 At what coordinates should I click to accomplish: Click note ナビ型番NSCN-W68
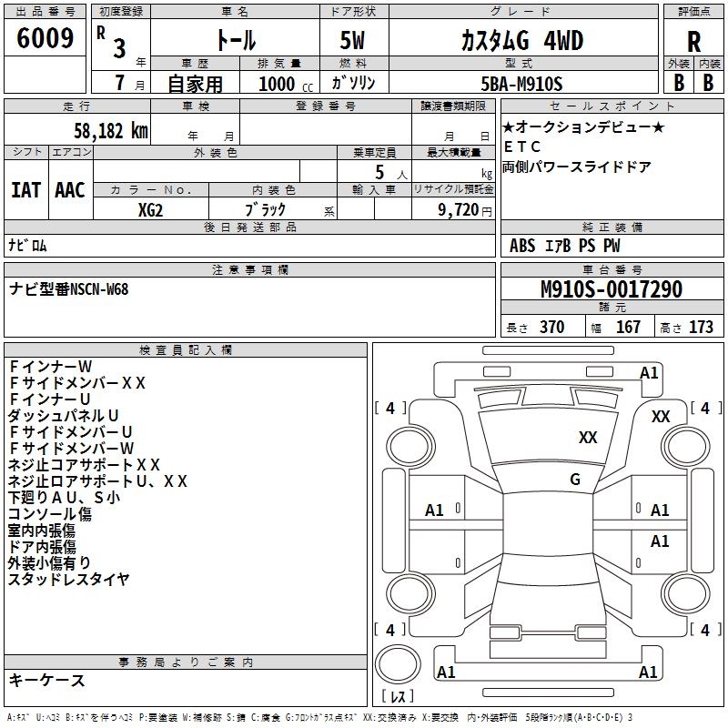pyautogui.click(x=69, y=289)
